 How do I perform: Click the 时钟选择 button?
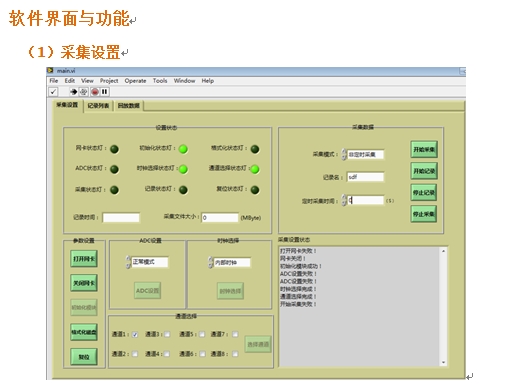click(x=230, y=291)
